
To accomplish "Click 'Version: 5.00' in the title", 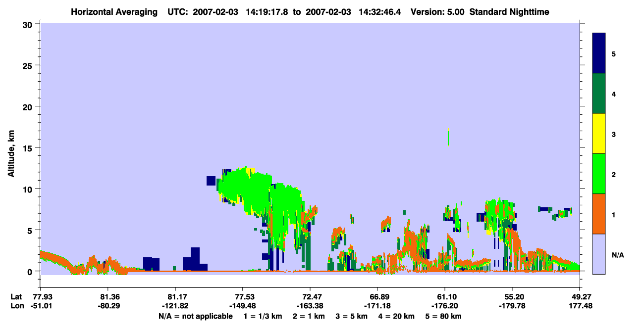I will tap(437, 11).
